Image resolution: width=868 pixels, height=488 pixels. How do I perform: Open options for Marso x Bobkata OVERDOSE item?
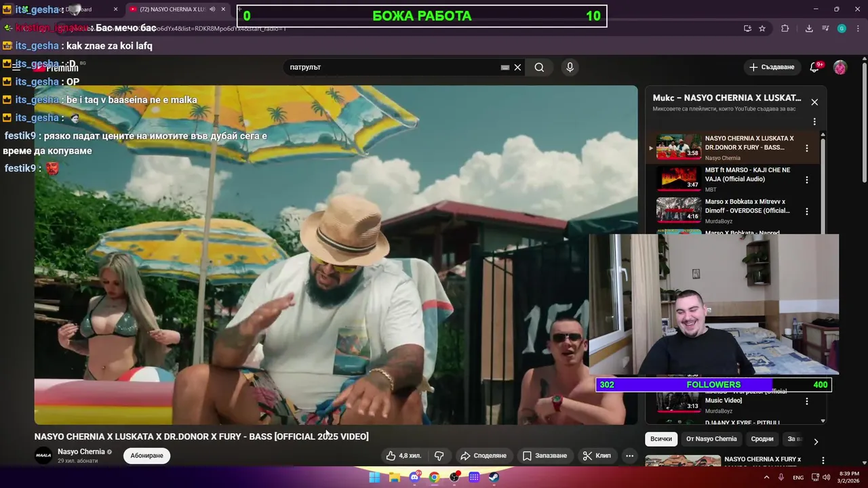[807, 211]
